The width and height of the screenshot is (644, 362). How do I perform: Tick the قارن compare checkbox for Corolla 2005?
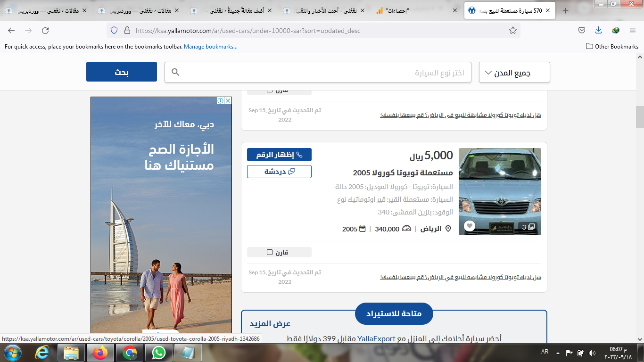point(270,252)
